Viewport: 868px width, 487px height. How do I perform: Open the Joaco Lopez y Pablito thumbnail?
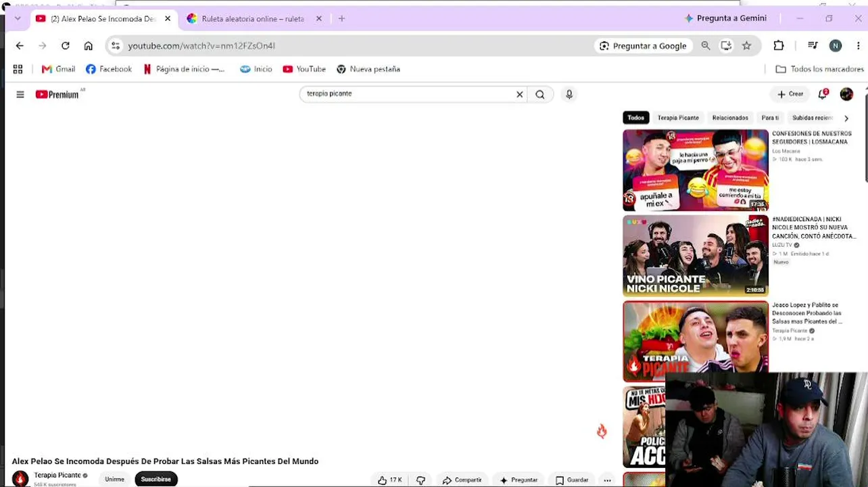point(696,342)
